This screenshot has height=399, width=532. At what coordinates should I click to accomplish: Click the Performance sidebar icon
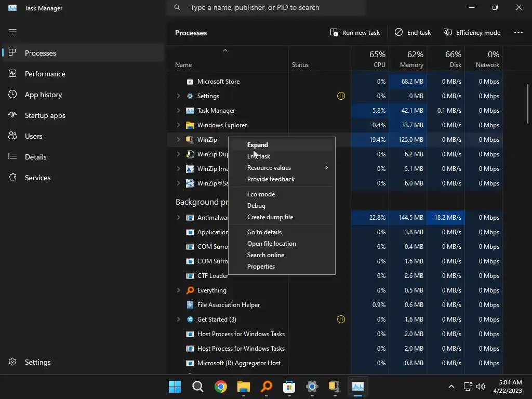coord(12,74)
